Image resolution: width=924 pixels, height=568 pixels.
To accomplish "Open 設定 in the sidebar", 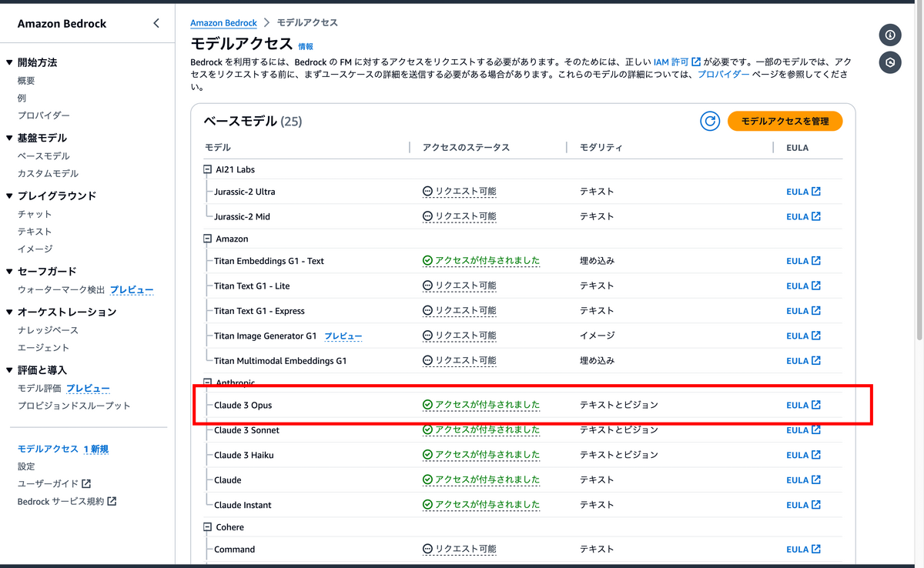I will tap(26, 466).
